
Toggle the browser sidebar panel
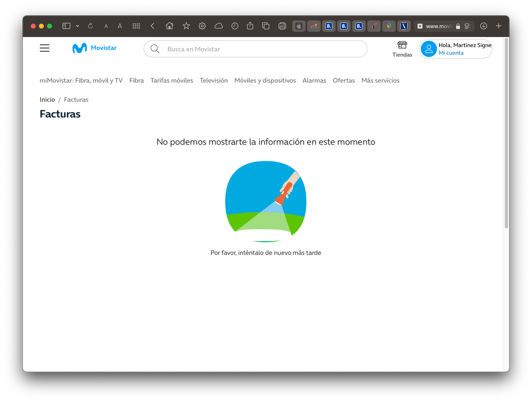66,26
